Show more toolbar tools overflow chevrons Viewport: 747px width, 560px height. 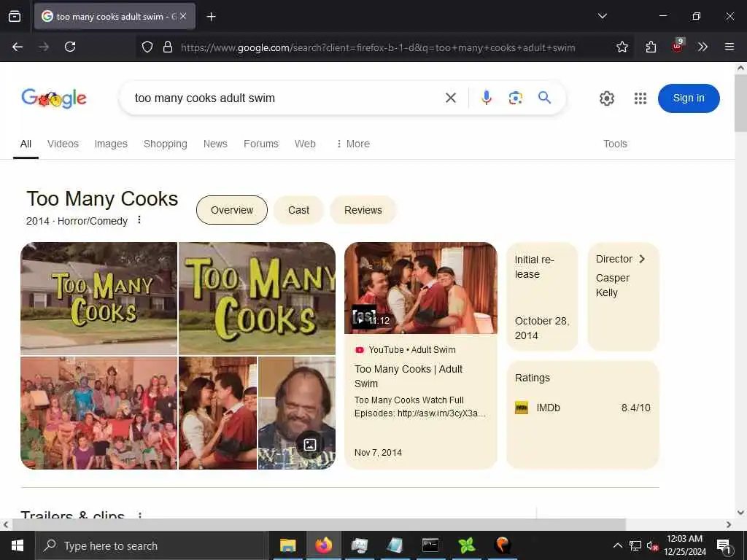click(x=703, y=47)
